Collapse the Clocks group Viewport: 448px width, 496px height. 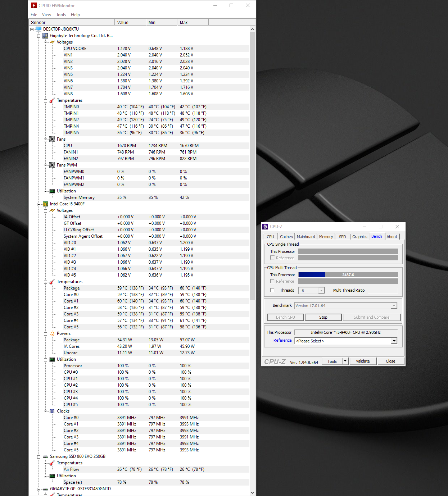[46, 411]
